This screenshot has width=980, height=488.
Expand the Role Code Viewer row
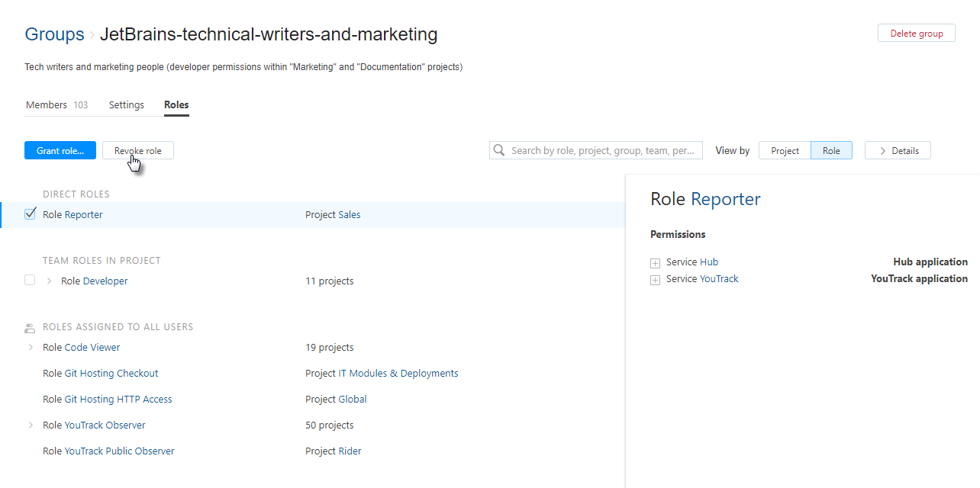click(31, 348)
